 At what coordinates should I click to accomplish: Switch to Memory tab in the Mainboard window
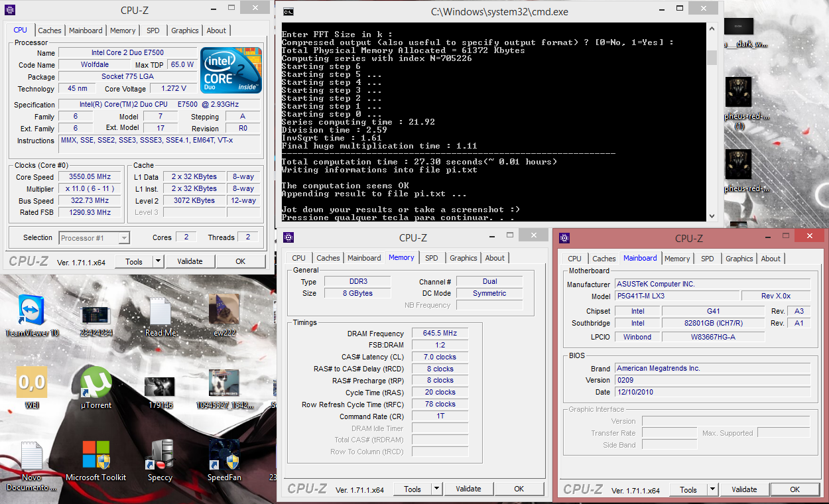pos(677,259)
